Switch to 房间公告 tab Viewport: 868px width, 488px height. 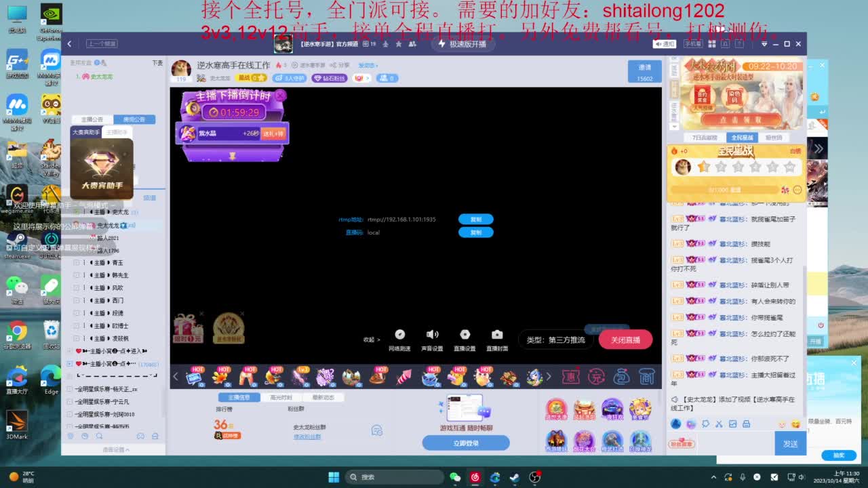click(x=134, y=119)
